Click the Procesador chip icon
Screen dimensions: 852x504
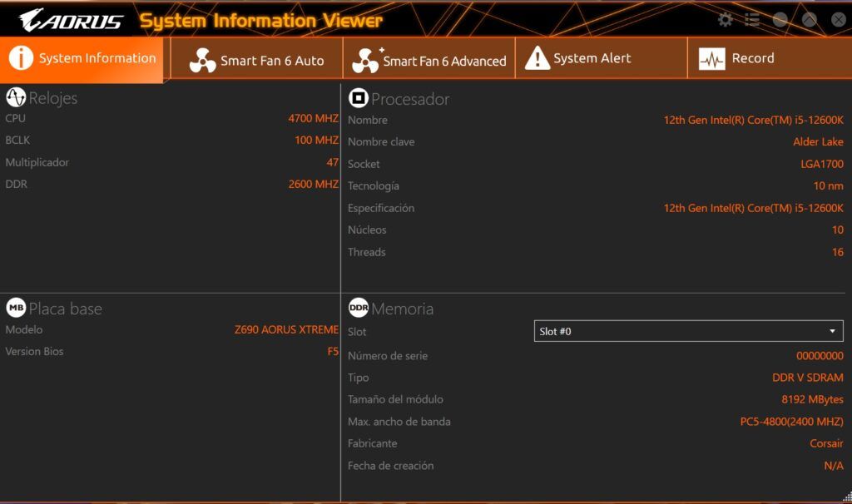click(358, 98)
